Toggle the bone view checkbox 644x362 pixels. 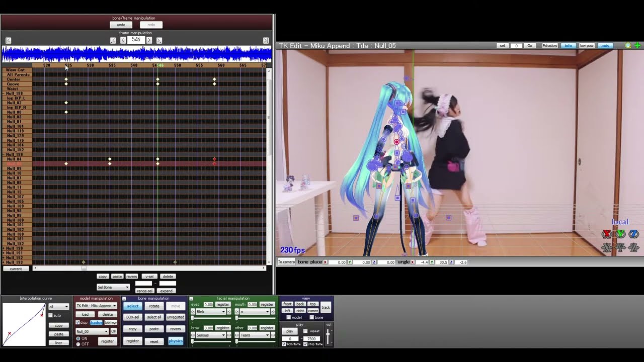[x=311, y=317]
